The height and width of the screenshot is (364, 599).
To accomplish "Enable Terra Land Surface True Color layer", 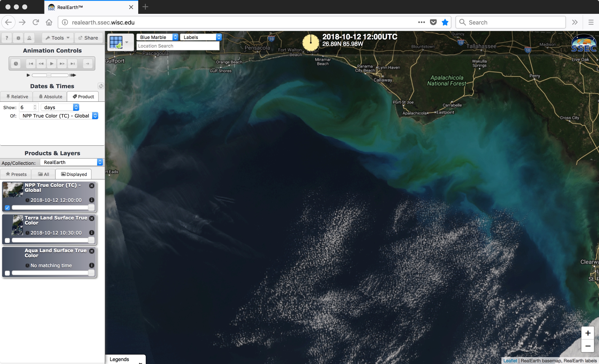I will pos(7,240).
